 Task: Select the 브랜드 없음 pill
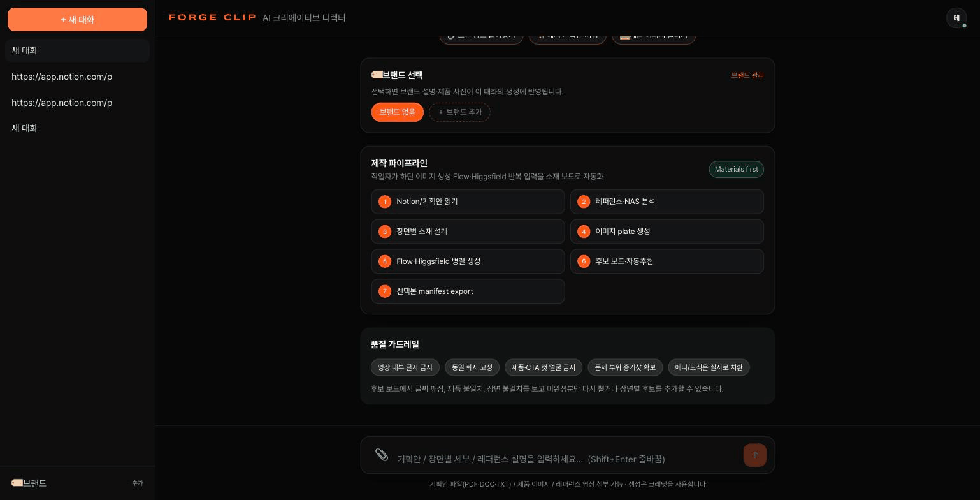[x=398, y=112]
